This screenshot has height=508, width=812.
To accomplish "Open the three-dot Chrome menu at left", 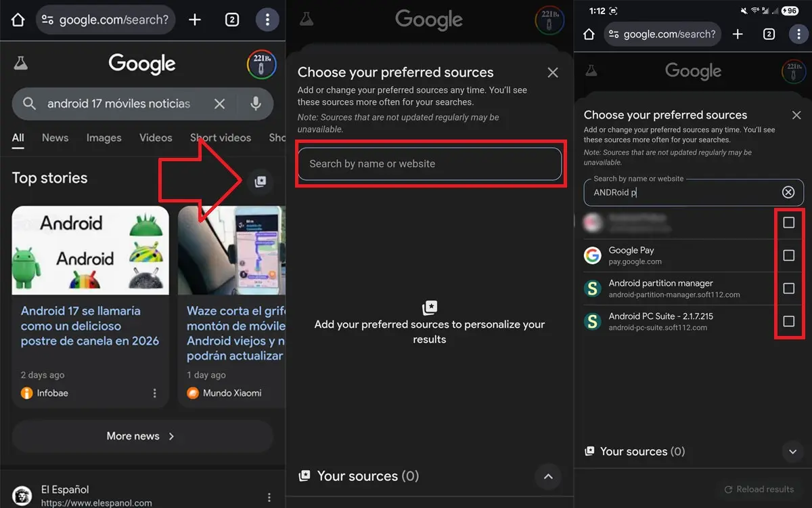I will coord(267,20).
